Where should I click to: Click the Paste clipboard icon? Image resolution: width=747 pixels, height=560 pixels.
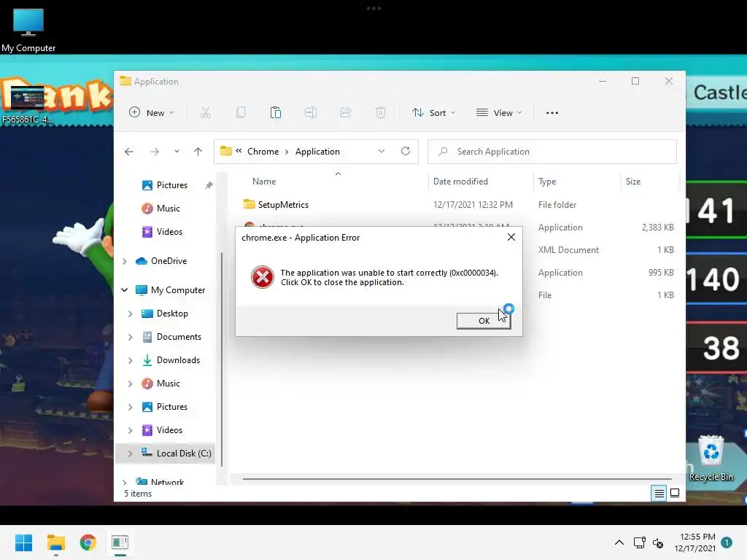[275, 113]
